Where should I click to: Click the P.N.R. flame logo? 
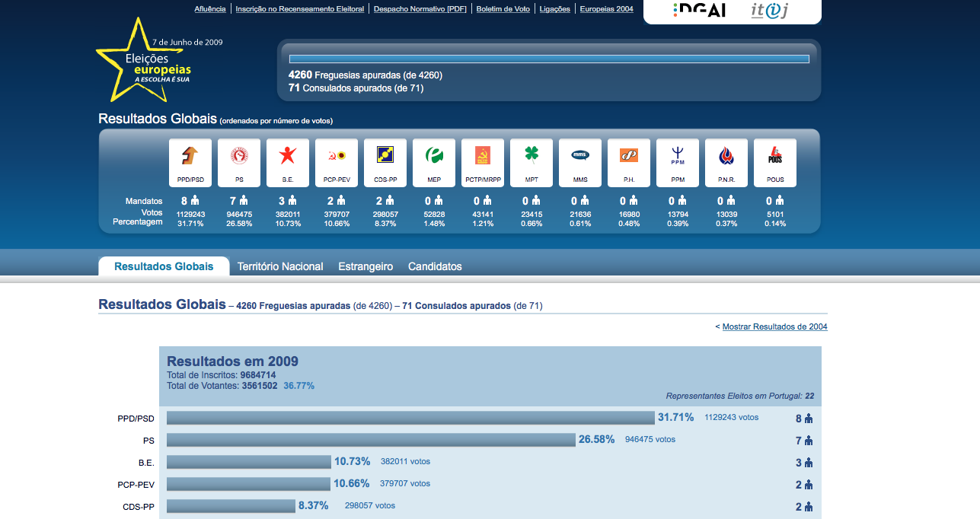click(726, 156)
